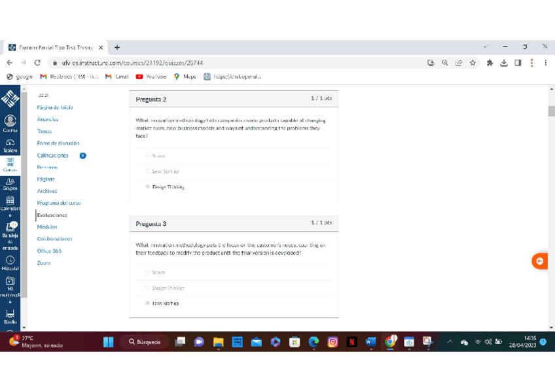Open Microsoft Edge from the taskbar
This screenshot has width=555, height=392.
(x=313, y=342)
